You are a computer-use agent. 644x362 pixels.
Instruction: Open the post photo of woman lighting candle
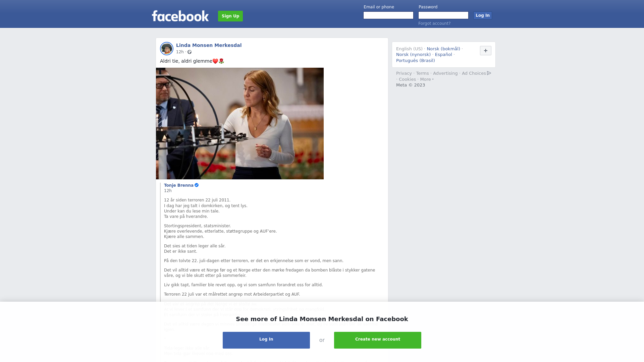[x=240, y=123]
